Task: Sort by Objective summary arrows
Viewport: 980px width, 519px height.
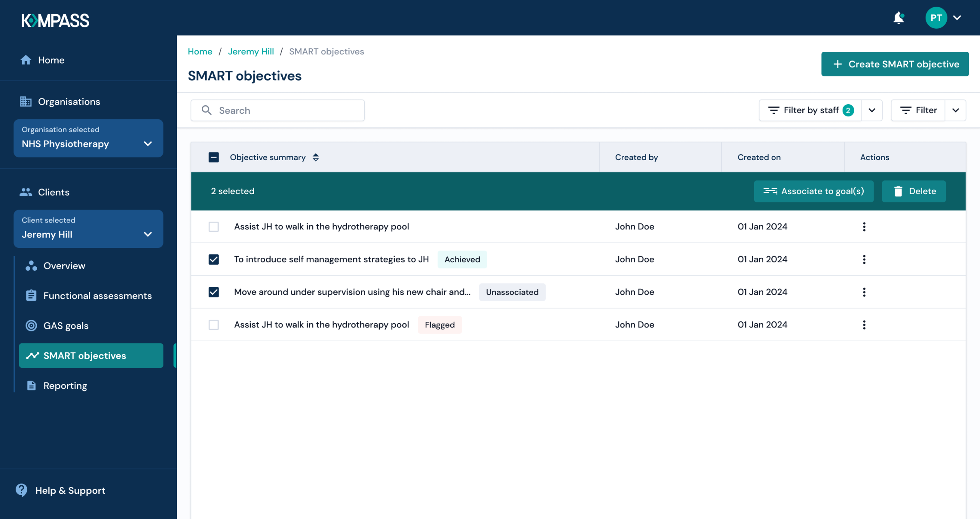Action: coord(316,157)
